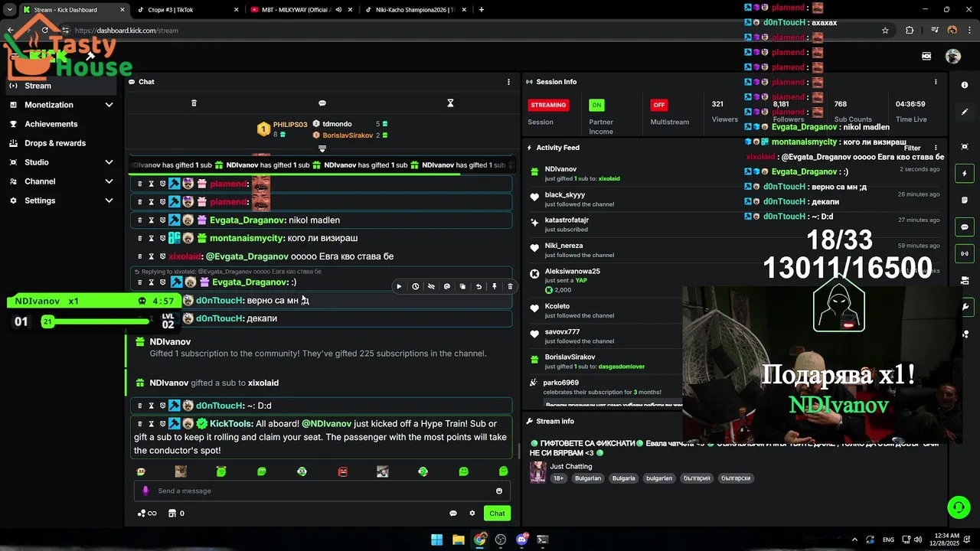The height and width of the screenshot is (551, 980).
Task: Bookmark page with the address bar star icon
Action: click(x=885, y=31)
